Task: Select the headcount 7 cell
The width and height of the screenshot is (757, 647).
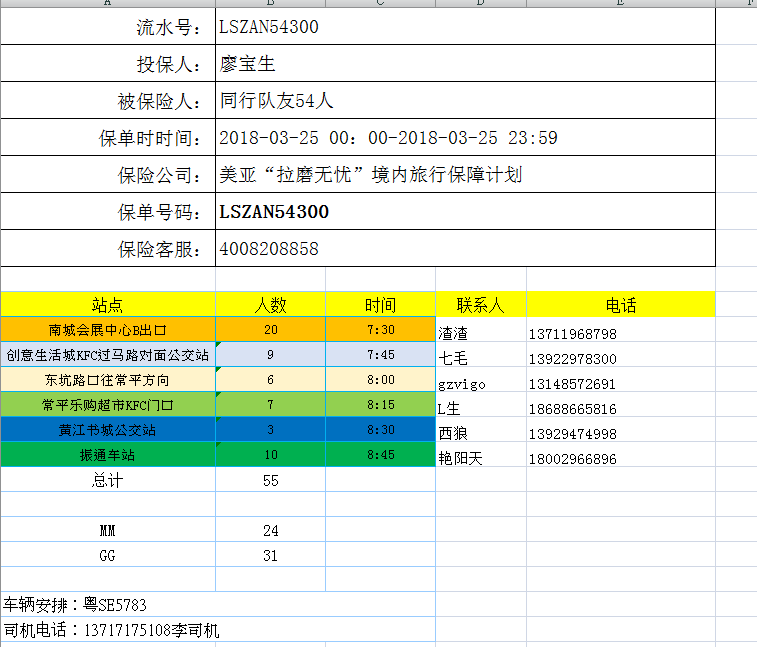Action: pos(270,405)
